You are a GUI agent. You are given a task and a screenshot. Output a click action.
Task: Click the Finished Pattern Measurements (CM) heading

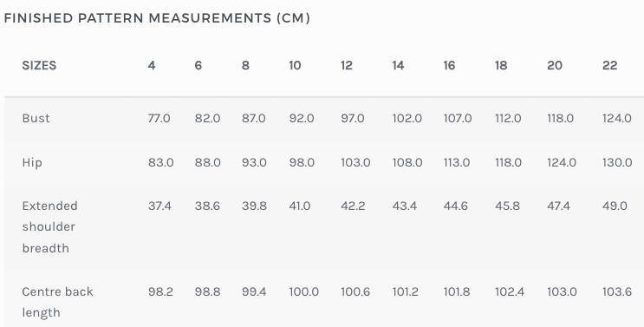coord(157,18)
